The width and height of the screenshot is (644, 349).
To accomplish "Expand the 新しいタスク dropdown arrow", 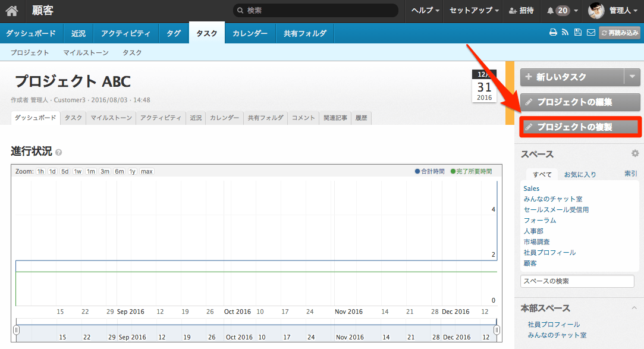I will tap(632, 77).
